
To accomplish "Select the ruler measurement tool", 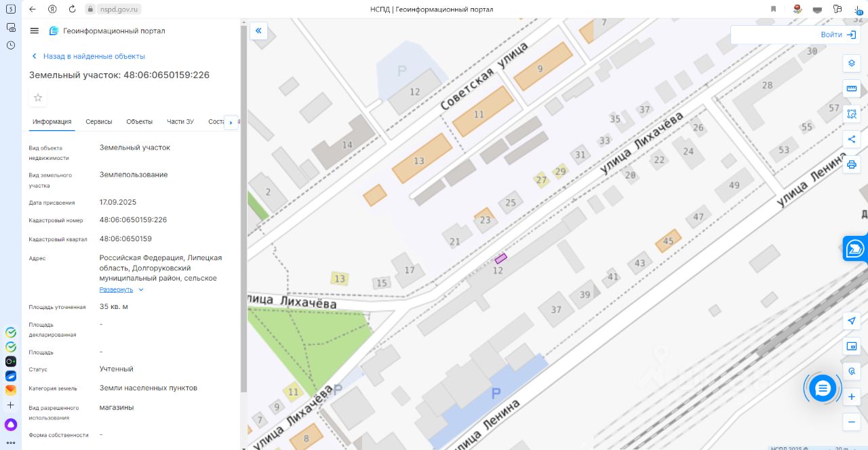I will coord(852,89).
